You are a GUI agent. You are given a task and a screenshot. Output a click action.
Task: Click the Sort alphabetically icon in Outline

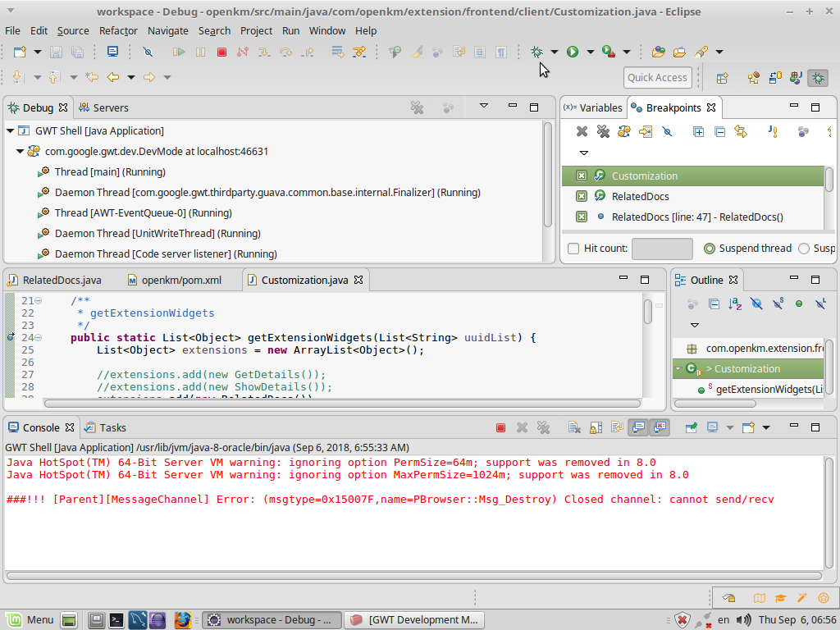point(735,304)
